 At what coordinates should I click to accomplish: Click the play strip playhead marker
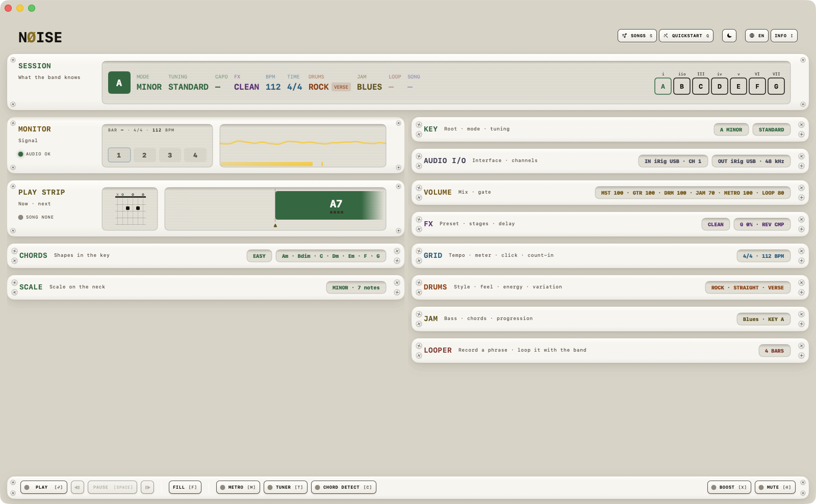[x=275, y=225]
